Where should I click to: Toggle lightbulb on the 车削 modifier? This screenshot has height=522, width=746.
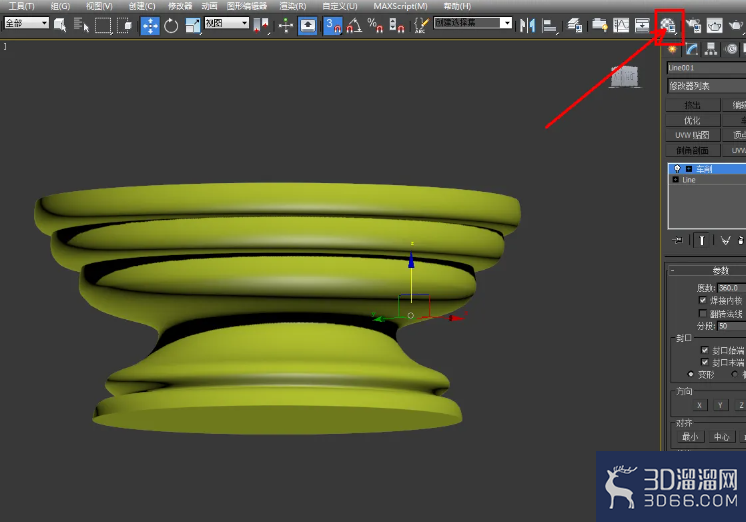tap(677, 168)
